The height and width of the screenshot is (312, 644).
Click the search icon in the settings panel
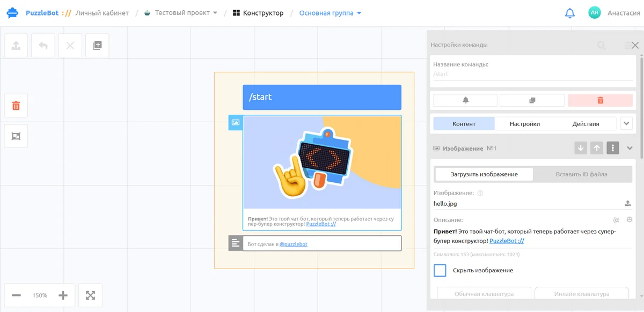point(601,46)
